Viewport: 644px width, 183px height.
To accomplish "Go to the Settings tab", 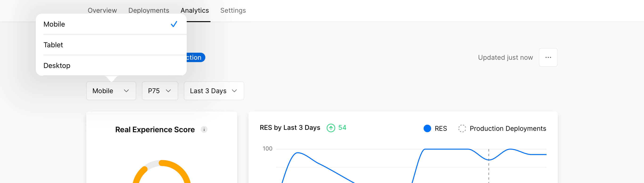I will pyautogui.click(x=233, y=11).
